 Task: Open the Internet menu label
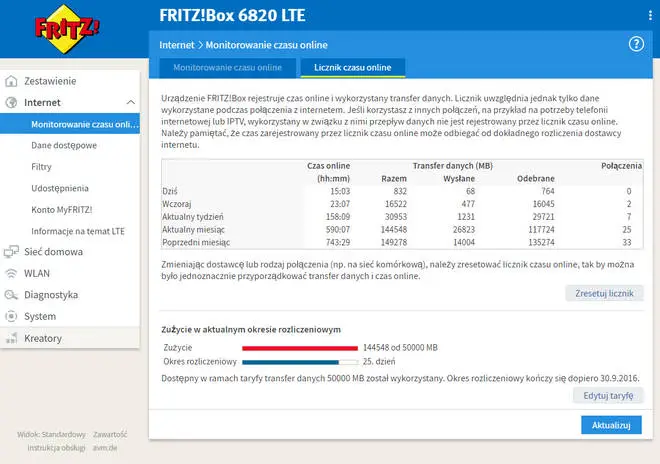click(x=42, y=102)
